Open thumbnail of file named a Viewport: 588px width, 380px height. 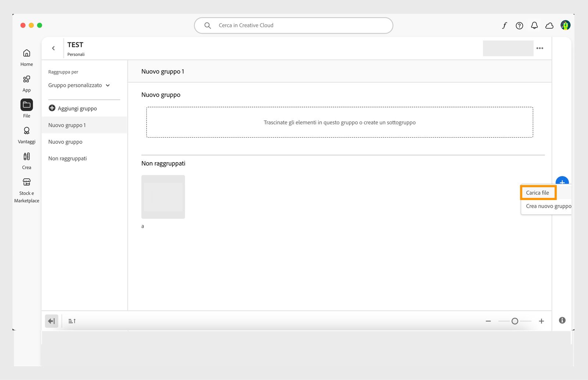pyautogui.click(x=163, y=197)
